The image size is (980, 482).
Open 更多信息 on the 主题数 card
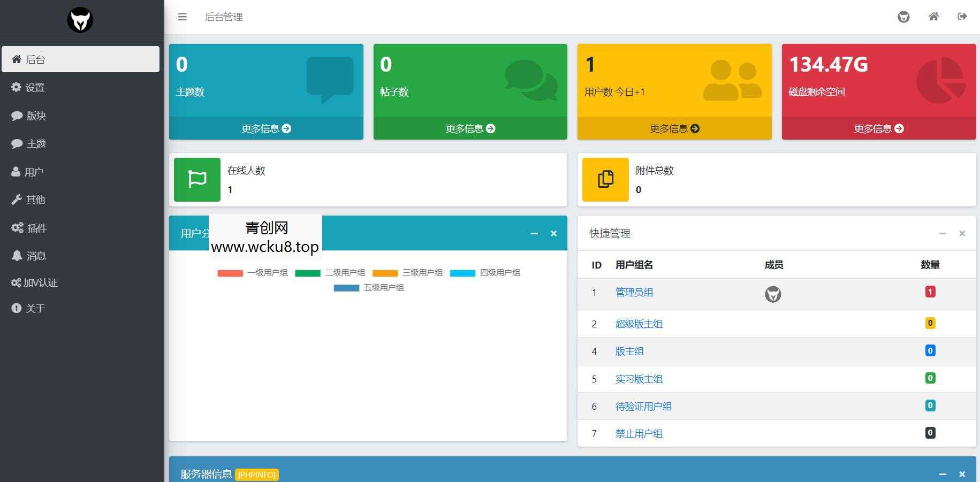(x=266, y=128)
